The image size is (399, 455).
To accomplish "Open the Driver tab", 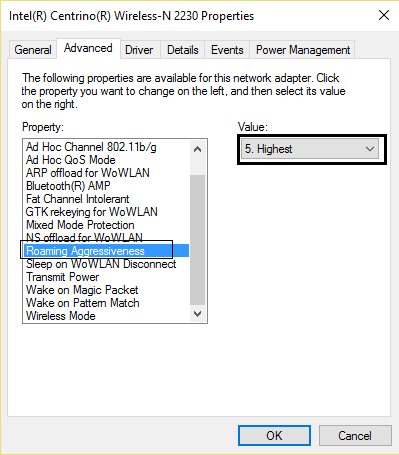I will point(139,50).
